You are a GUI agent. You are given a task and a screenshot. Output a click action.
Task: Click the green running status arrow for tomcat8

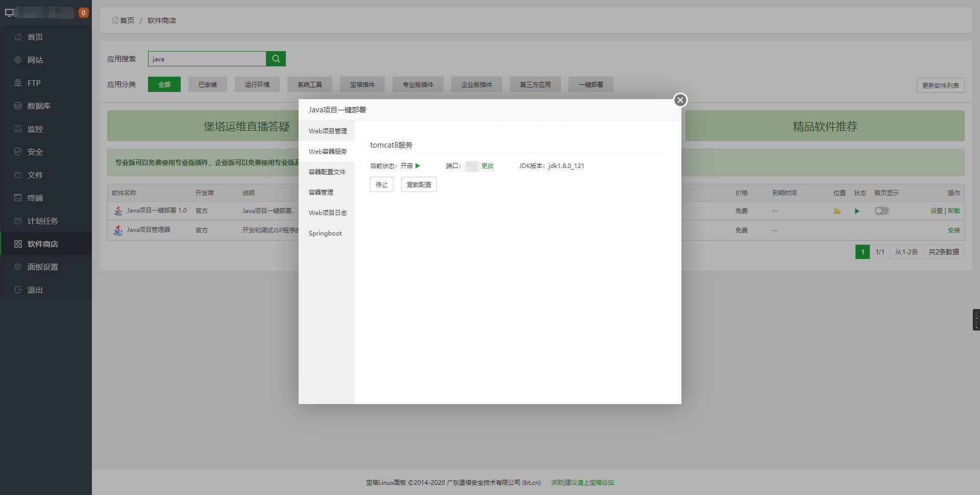[418, 166]
